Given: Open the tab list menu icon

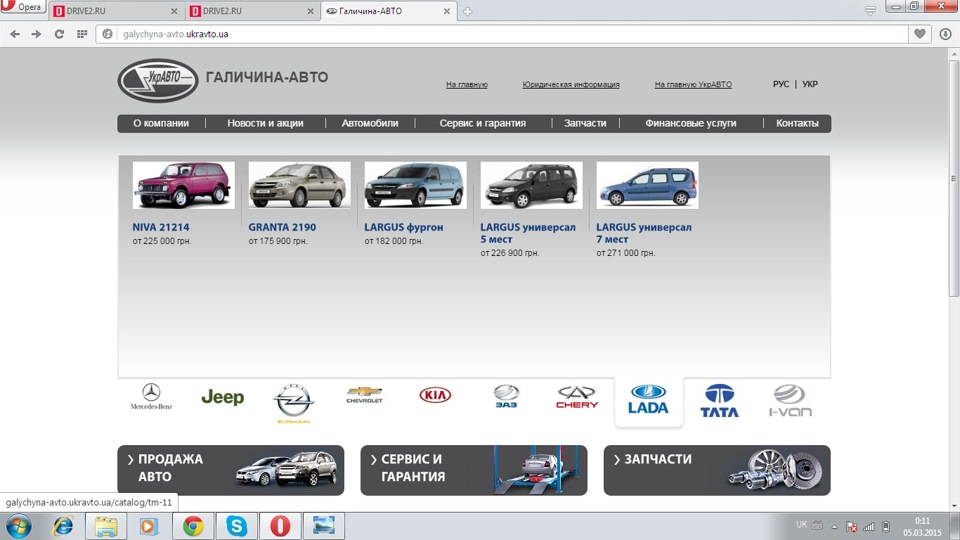Looking at the screenshot, I should pos(870,10).
